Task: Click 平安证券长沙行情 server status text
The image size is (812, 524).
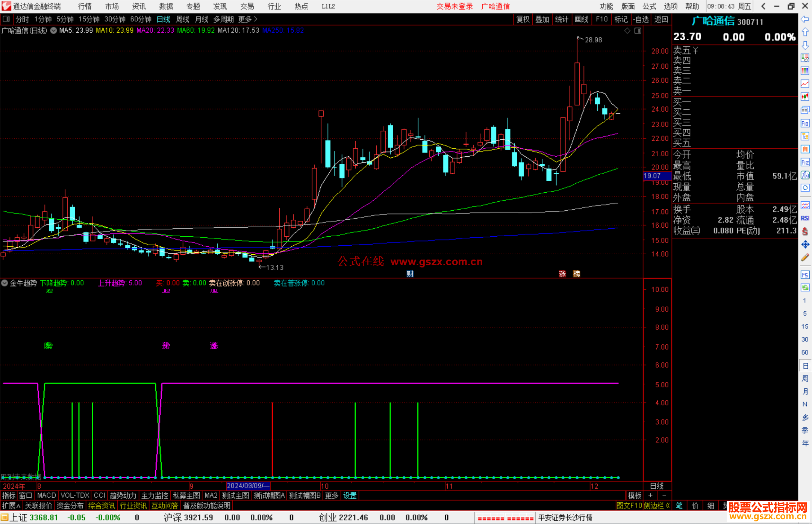Action: [x=565, y=518]
